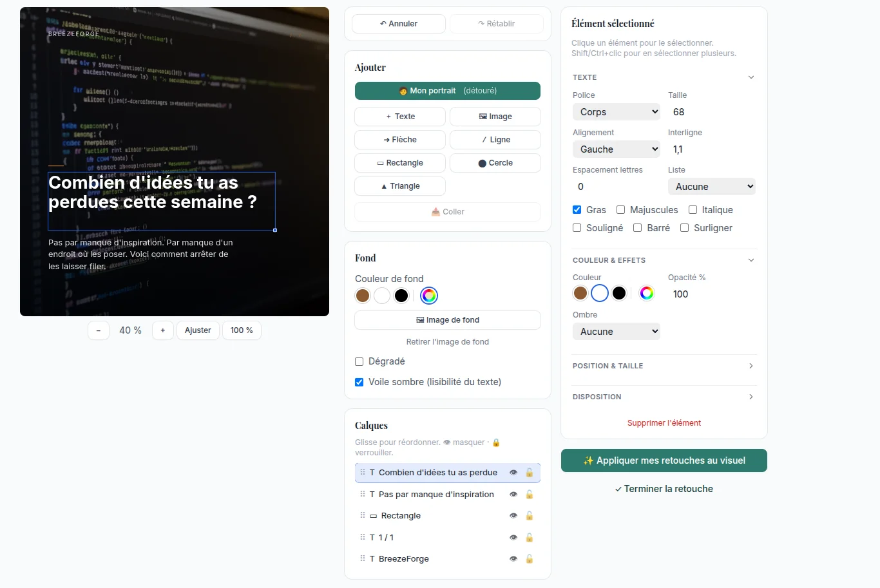Lock the '1 / 1' layer
Image resolution: width=880 pixels, height=588 pixels.
(530, 538)
